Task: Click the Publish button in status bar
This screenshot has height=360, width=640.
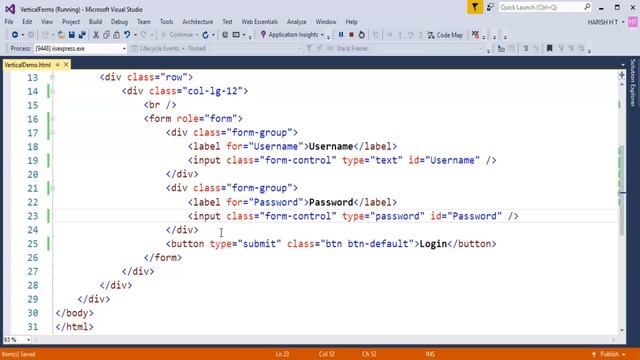Action: click(609, 354)
